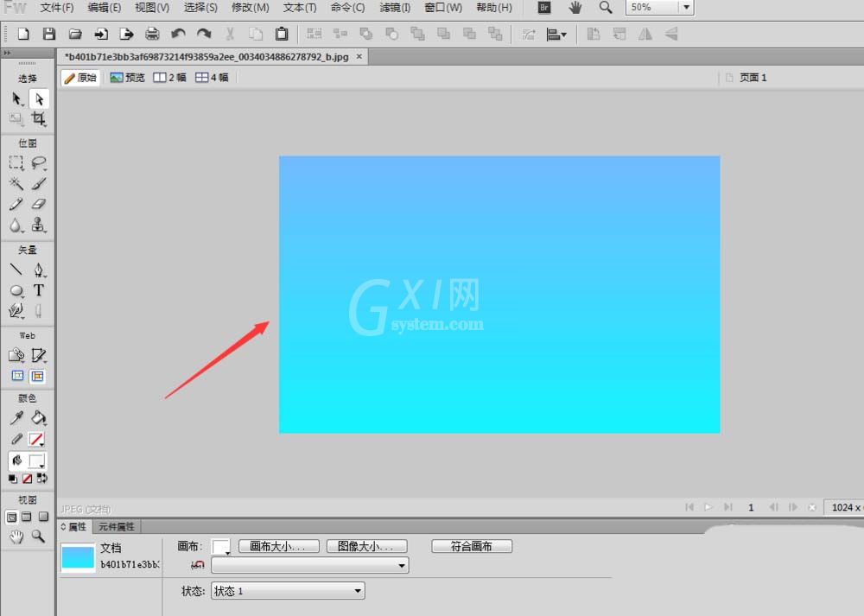Screen dimensions: 864x616
Task: Select the Brush tool
Action: (x=39, y=183)
